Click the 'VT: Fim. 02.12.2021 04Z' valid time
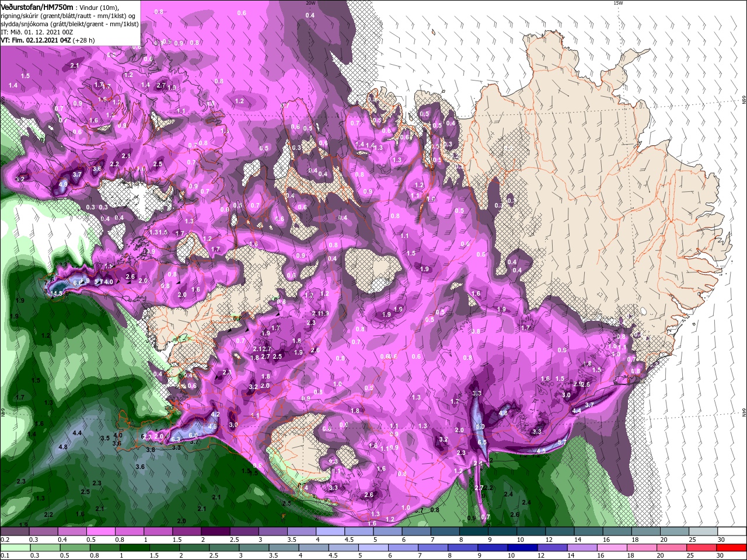The height and width of the screenshot is (560, 747). (36, 40)
